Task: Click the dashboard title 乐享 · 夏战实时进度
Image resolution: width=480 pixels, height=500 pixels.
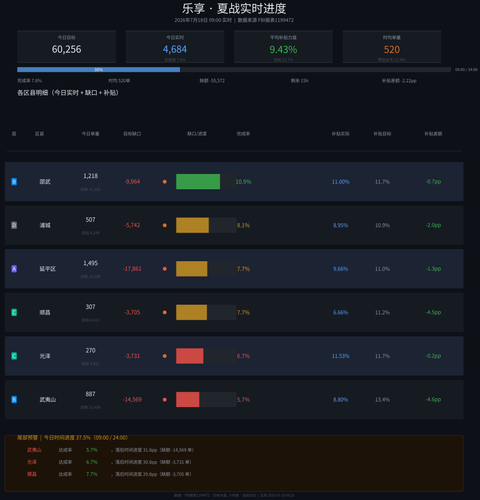Action: tap(234, 8)
